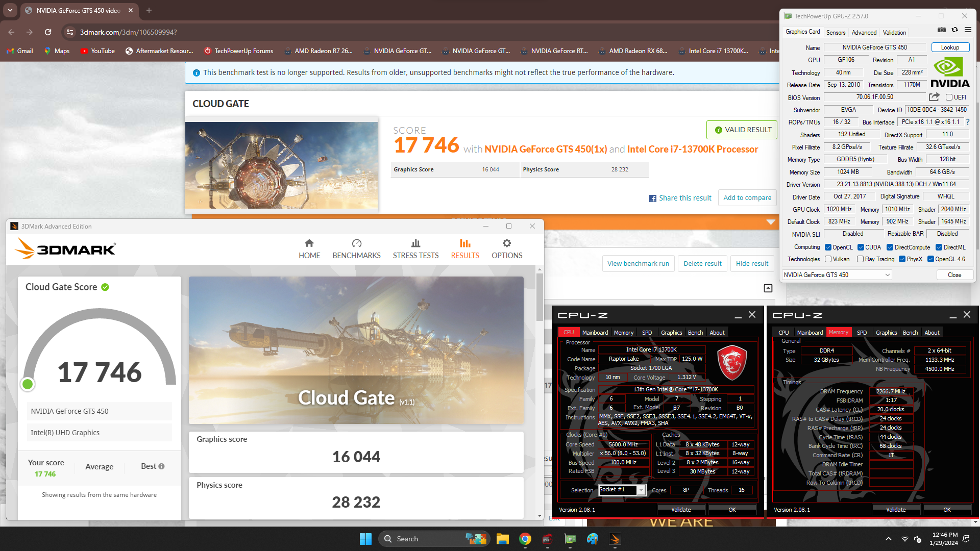Click the 3DMark results vertical scrollbar

[540, 297]
